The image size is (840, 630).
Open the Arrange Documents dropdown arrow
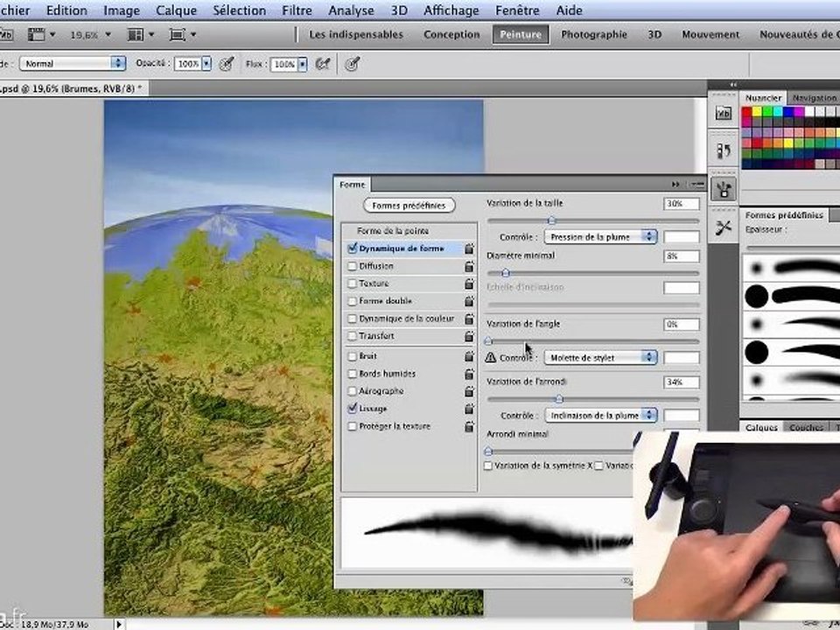click(151, 35)
